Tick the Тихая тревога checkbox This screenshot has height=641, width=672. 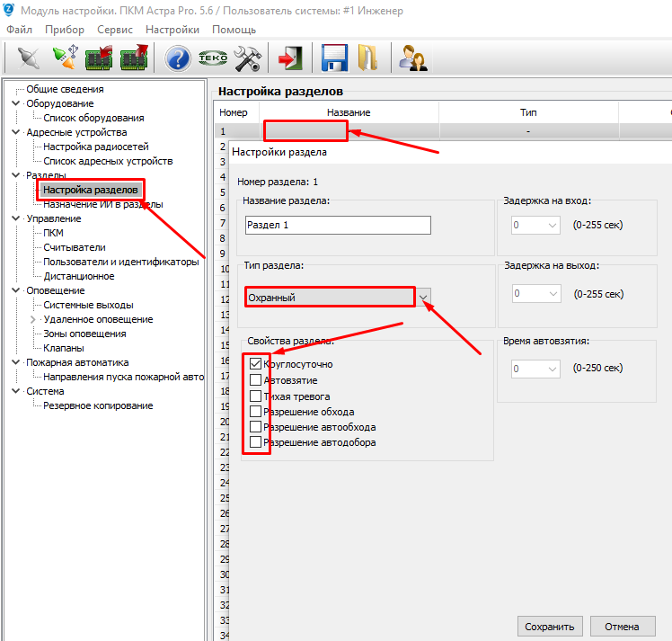point(256,396)
